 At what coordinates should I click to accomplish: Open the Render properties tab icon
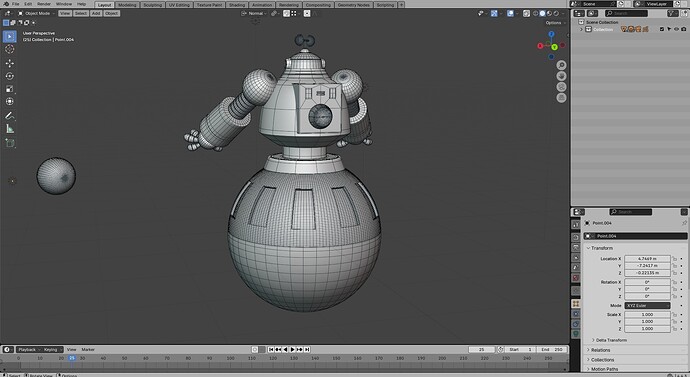576,237
